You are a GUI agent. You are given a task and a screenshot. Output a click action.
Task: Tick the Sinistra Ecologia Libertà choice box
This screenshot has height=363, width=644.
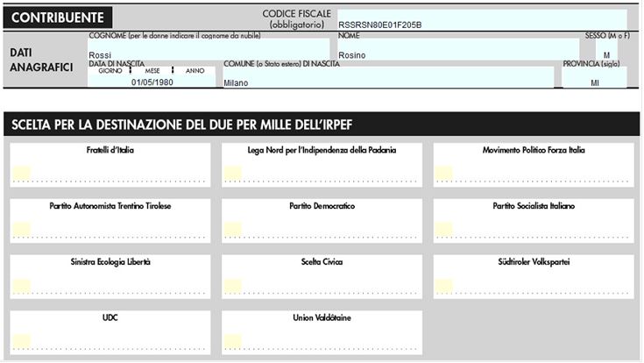(x=22, y=285)
